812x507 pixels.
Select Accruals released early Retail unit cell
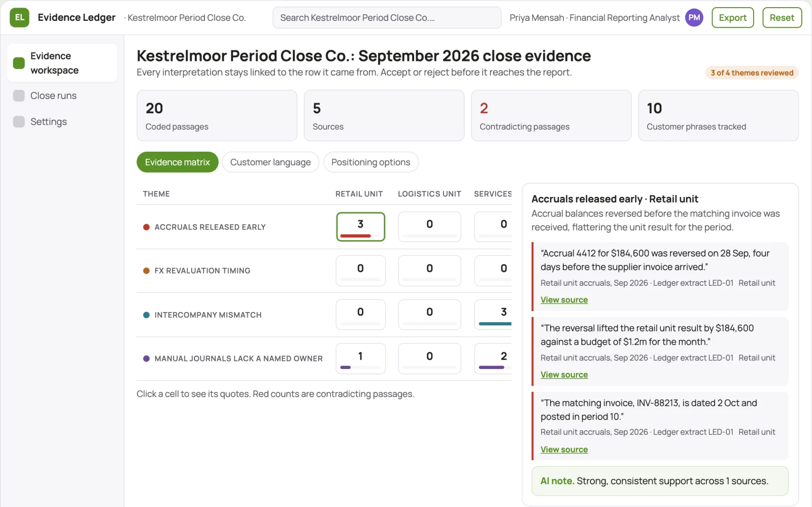(x=360, y=226)
